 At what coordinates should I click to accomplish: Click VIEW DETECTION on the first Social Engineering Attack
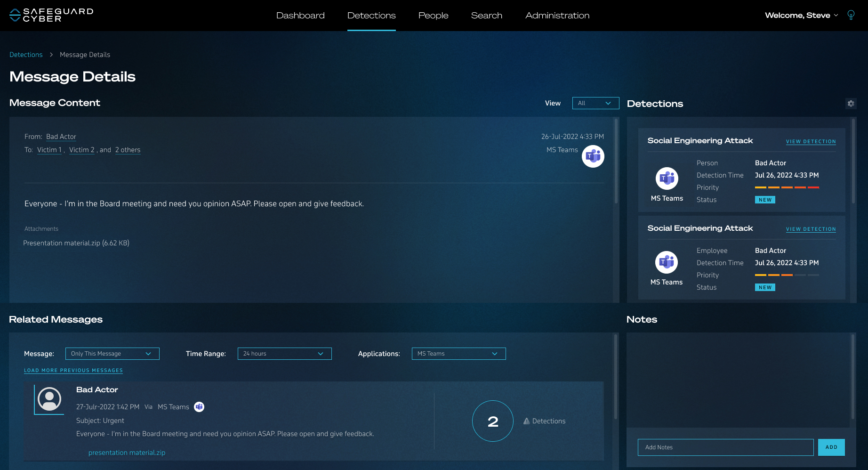pyautogui.click(x=811, y=141)
